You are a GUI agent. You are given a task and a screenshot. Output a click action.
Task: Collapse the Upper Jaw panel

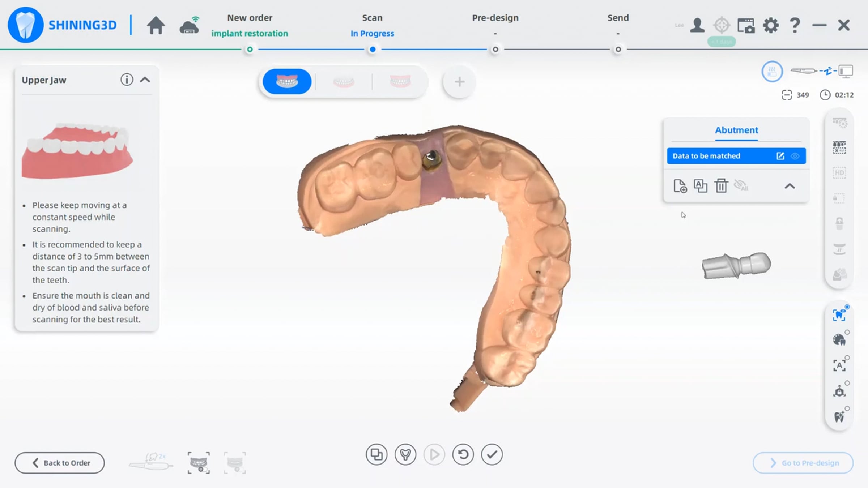click(145, 80)
